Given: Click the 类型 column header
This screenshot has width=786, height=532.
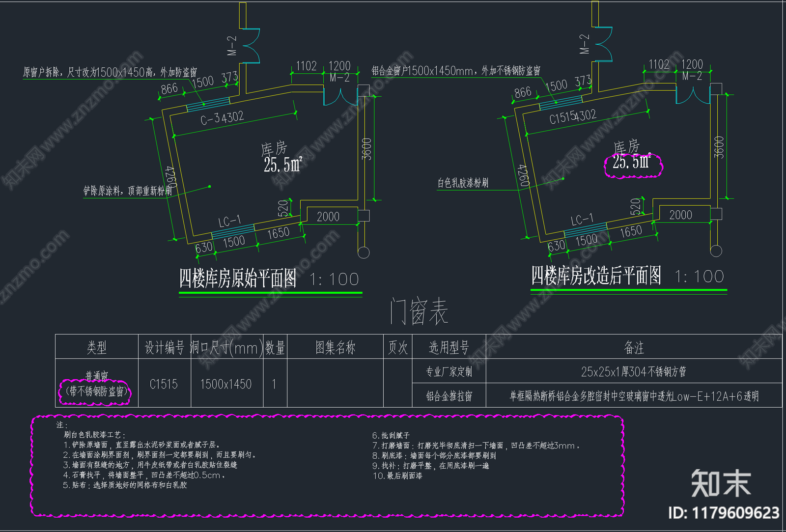Looking at the screenshot, I should [x=97, y=348].
